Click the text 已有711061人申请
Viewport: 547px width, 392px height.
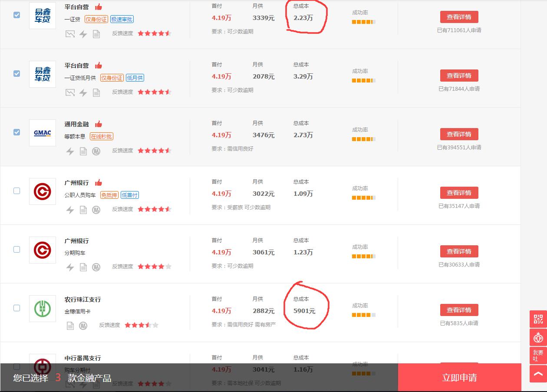tap(459, 30)
